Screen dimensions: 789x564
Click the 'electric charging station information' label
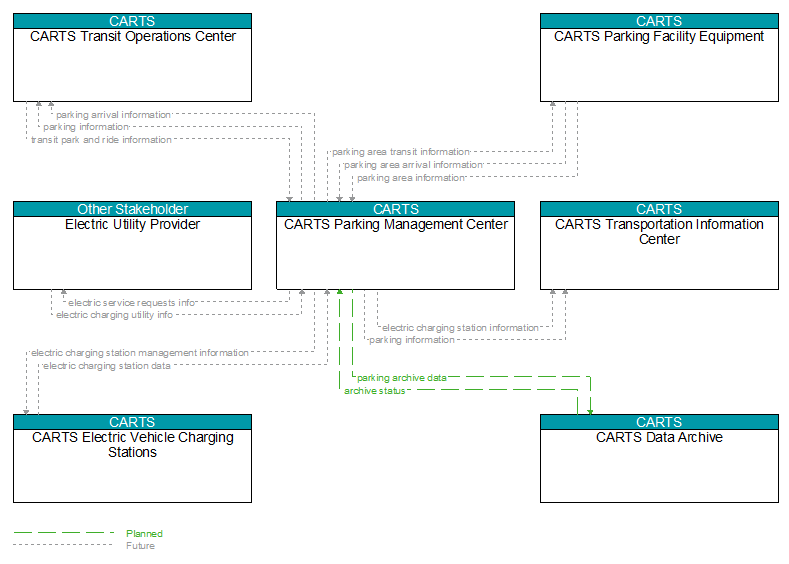460,328
